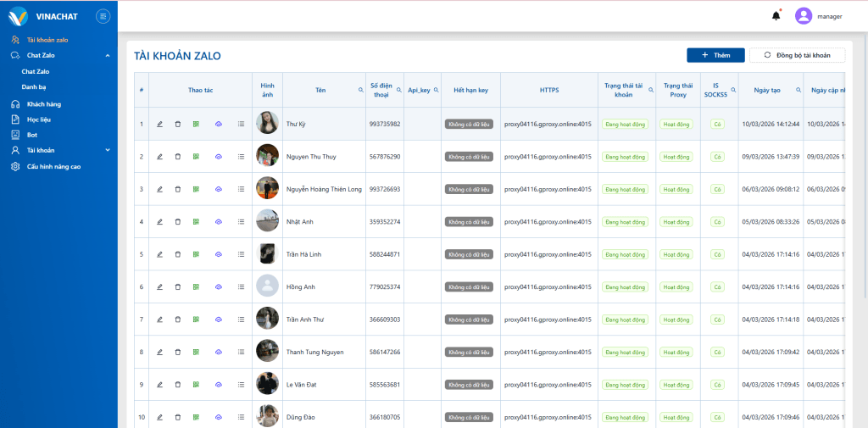The height and width of the screenshot is (428, 868).
Task: Open the manager user menu
Action: [x=818, y=16]
